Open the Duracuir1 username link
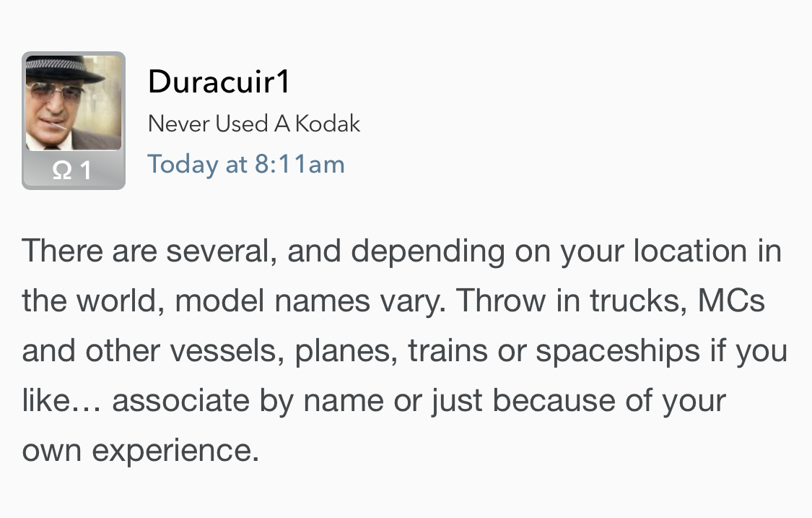This screenshot has width=812, height=518. pyautogui.click(x=219, y=82)
